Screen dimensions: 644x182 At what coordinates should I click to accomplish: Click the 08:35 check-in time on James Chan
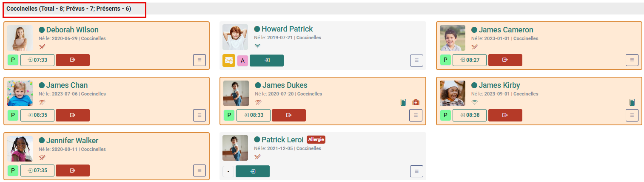37,115
